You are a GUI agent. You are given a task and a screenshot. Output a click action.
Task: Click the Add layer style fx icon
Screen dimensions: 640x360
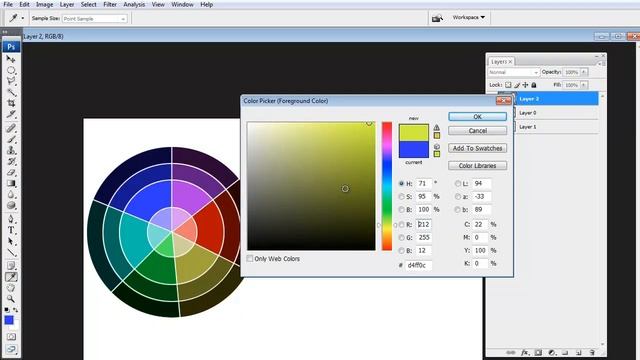pos(524,353)
